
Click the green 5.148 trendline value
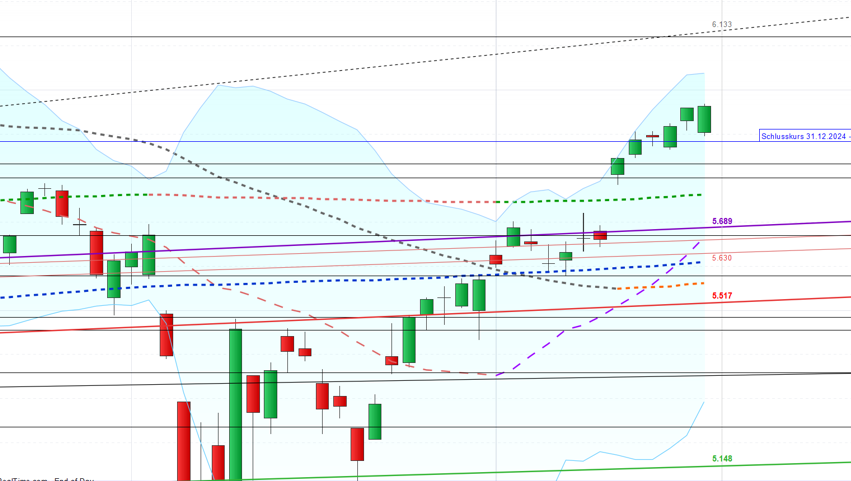click(722, 458)
